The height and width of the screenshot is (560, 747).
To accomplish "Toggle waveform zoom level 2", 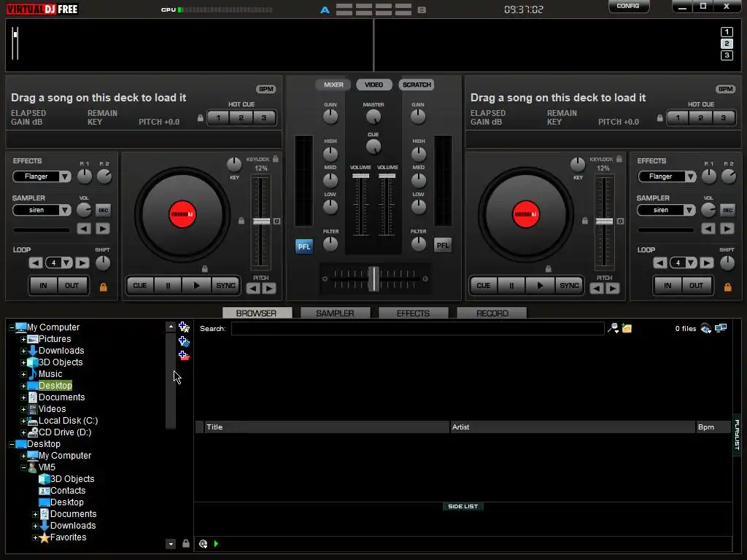I will pyautogui.click(x=727, y=44).
